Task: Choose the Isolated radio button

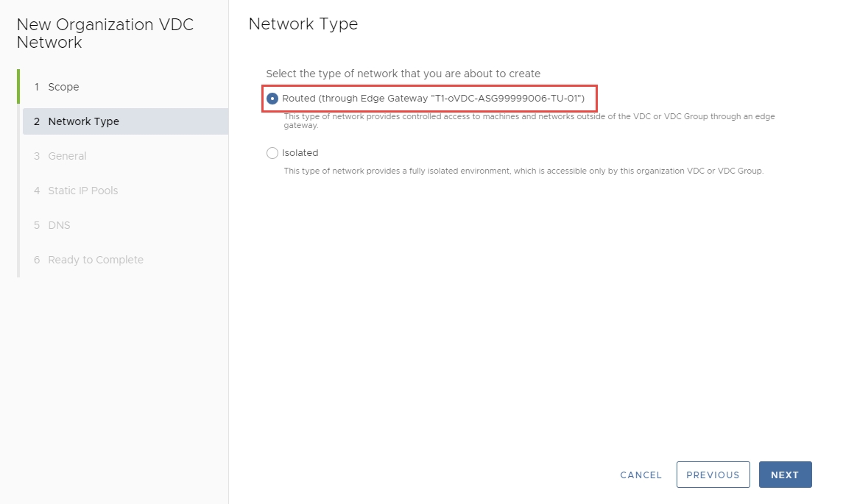Action: coord(272,153)
